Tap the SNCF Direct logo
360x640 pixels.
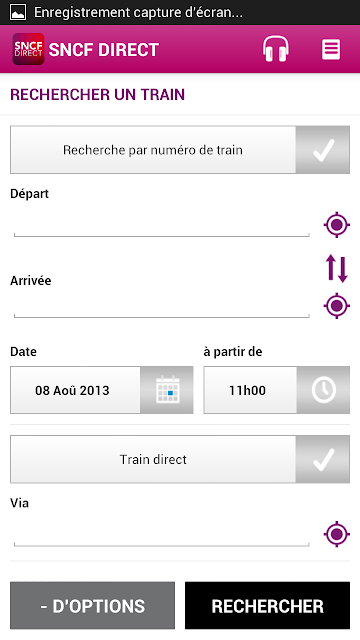[28, 49]
